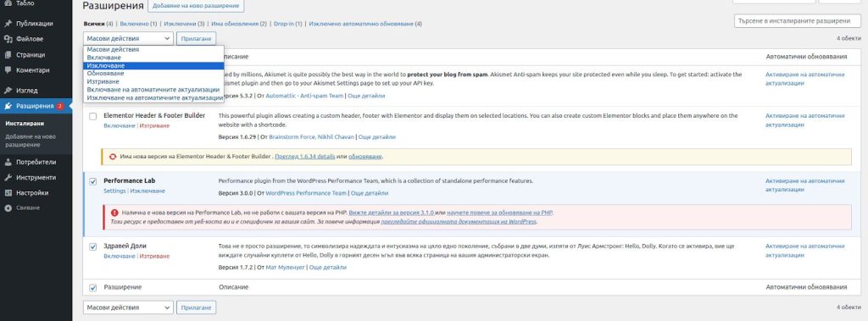Click the Настройки settings icon
The height and width of the screenshot is (321, 868).
[x=8, y=193]
